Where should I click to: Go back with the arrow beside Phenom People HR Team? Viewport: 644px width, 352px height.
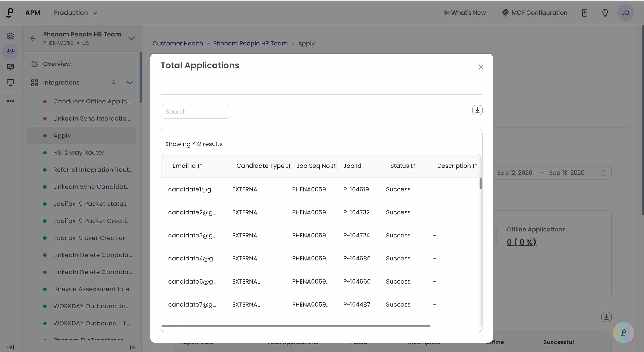33,38
